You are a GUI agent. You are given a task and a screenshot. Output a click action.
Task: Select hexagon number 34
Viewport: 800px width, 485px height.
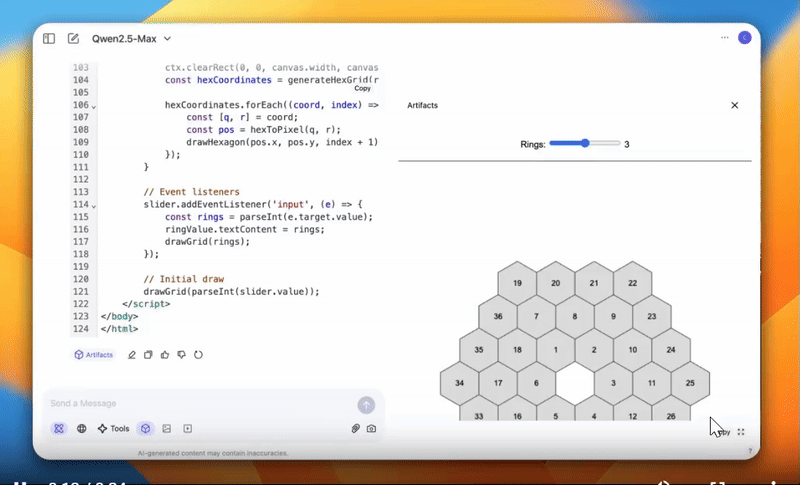459,383
